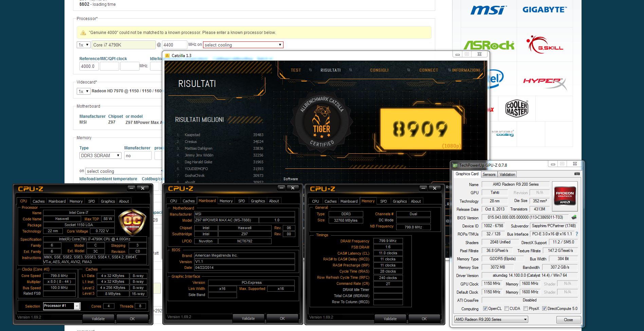Open the Graphics Card tab in GPU-Z
The width and height of the screenshot is (644, 331).
point(467,174)
